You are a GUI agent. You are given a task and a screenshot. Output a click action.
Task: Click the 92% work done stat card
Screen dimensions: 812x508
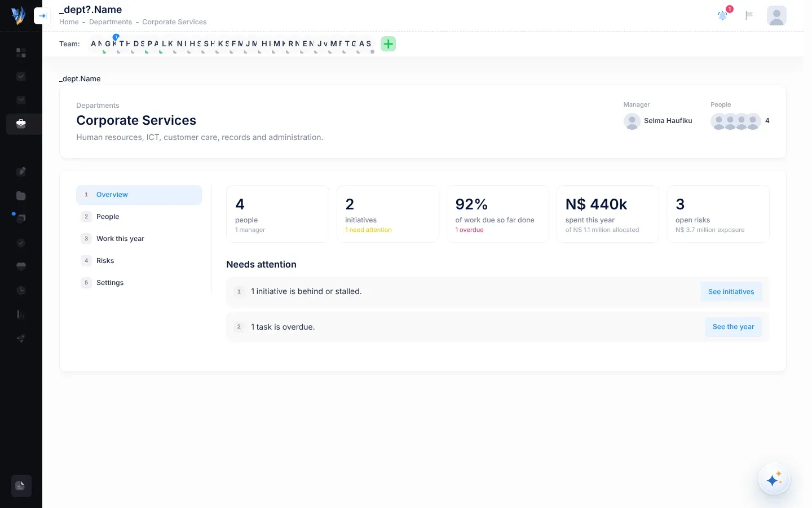[x=498, y=214]
